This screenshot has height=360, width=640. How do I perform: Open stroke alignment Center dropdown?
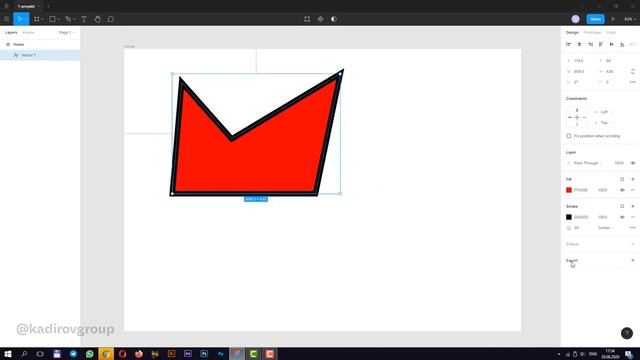[x=606, y=228]
